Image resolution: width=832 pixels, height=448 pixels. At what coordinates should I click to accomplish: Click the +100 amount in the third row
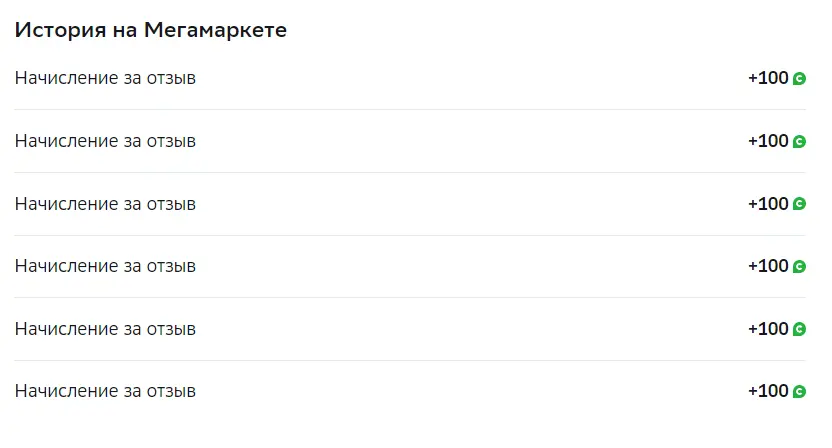(x=768, y=204)
